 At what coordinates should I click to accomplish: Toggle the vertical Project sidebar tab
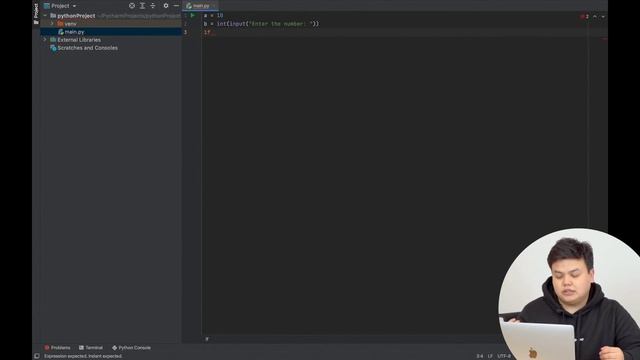point(36,13)
